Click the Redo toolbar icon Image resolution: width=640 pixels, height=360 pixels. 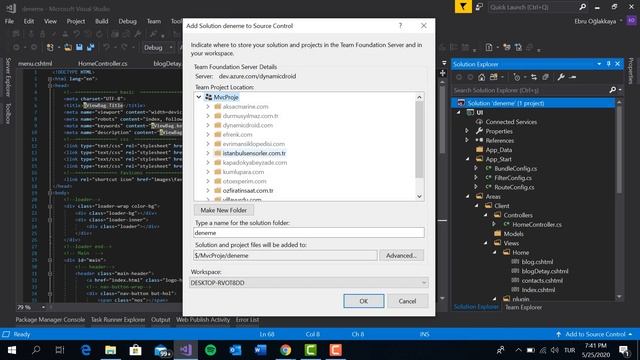coord(124,48)
